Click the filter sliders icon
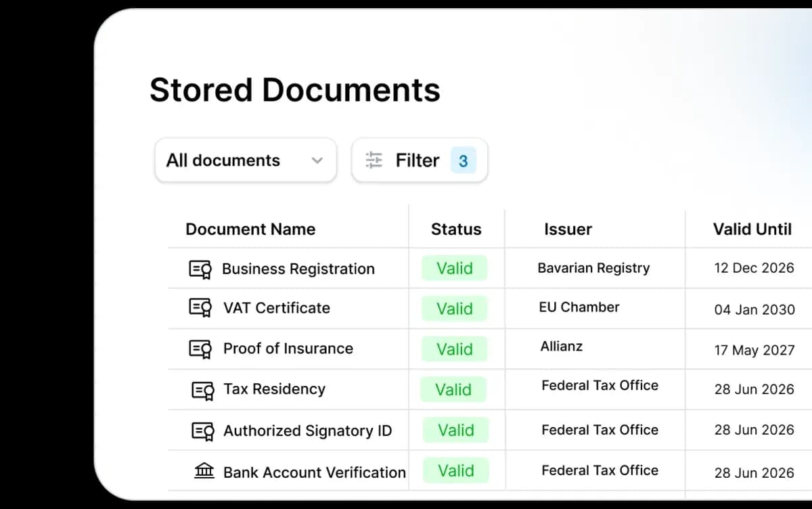The image size is (812, 509). 374,160
